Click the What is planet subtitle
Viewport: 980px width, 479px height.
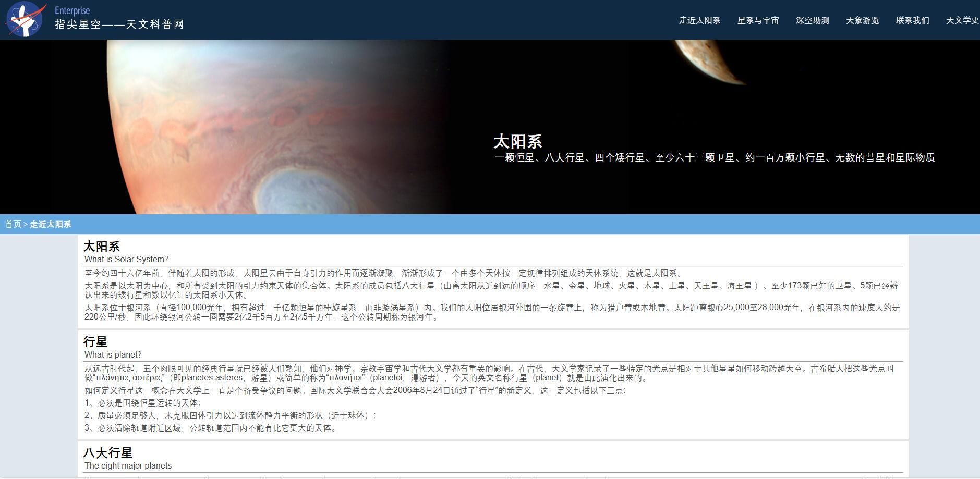tap(113, 354)
